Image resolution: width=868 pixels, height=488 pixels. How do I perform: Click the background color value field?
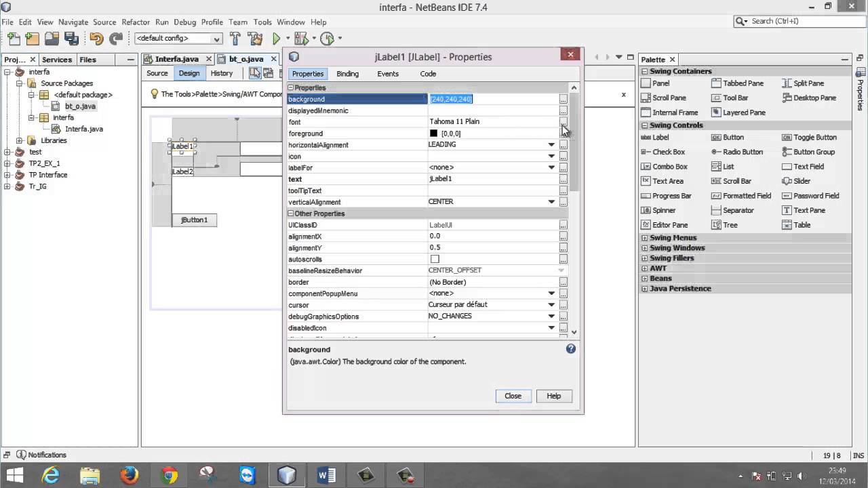492,99
